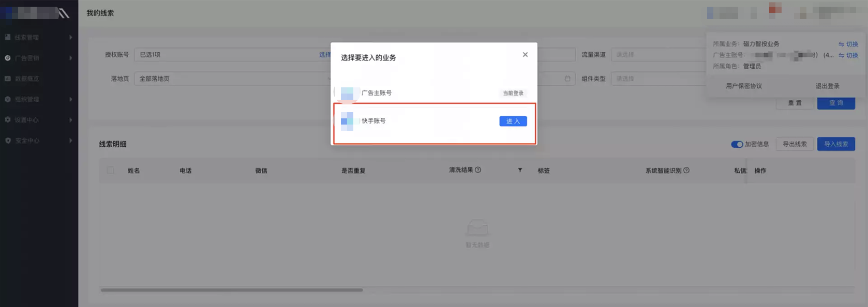868x307 pixels.
Task: Click the 广告营销 target icon
Action: tap(8, 58)
